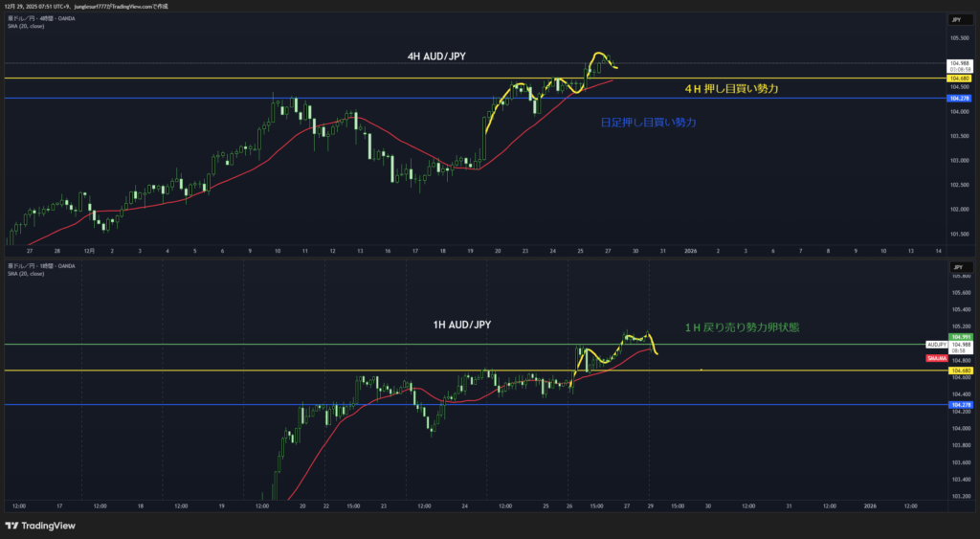Click the yellow 104.680 price label on 4H chart

(x=959, y=78)
